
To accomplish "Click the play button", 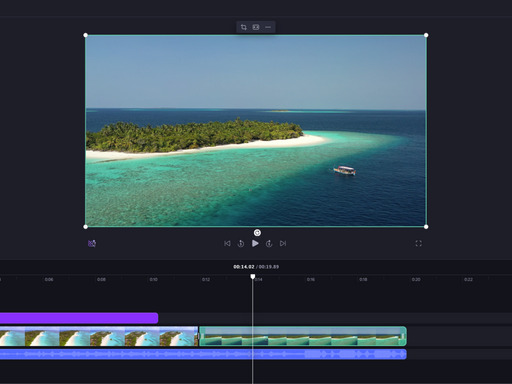I will [255, 243].
